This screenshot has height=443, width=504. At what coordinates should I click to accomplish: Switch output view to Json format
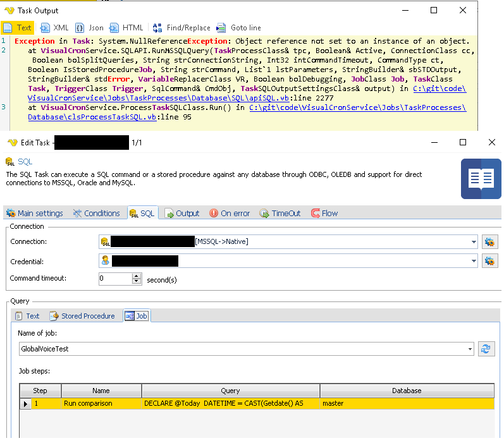(89, 28)
